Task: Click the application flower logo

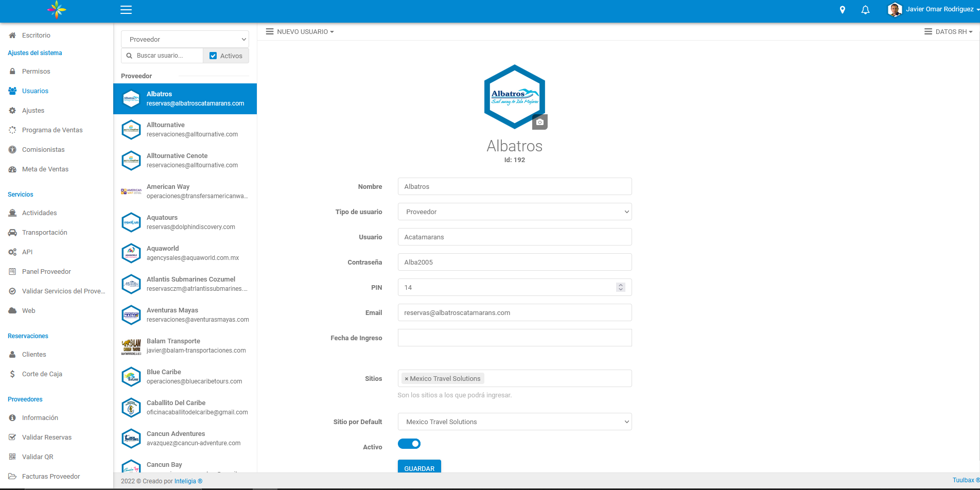Action: (x=57, y=10)
